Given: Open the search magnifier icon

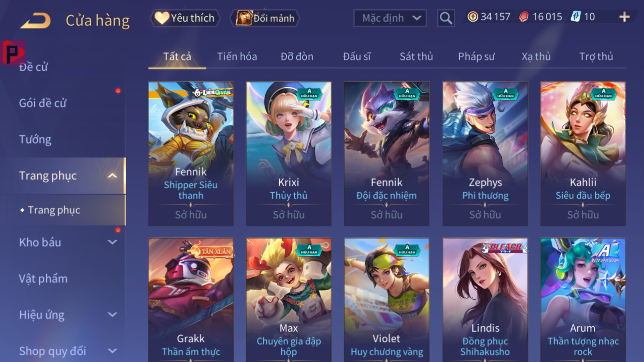Looking at the screenshot, I should point(445,18).
